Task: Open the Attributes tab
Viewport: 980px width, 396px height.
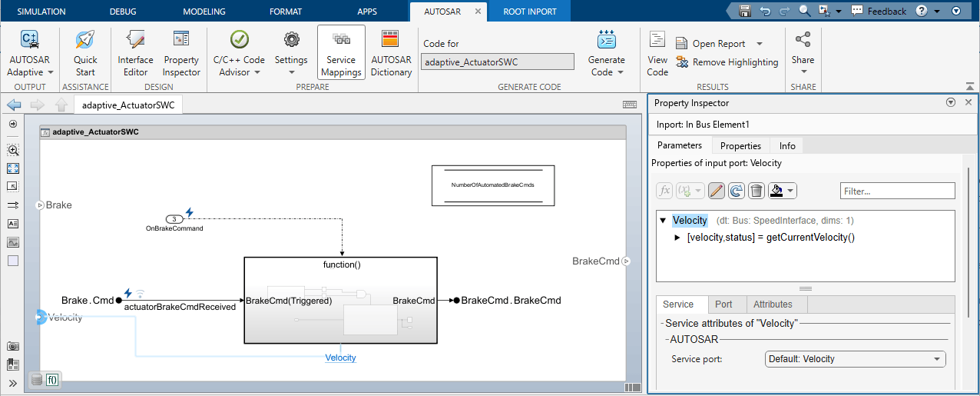Action: point(773,304)
